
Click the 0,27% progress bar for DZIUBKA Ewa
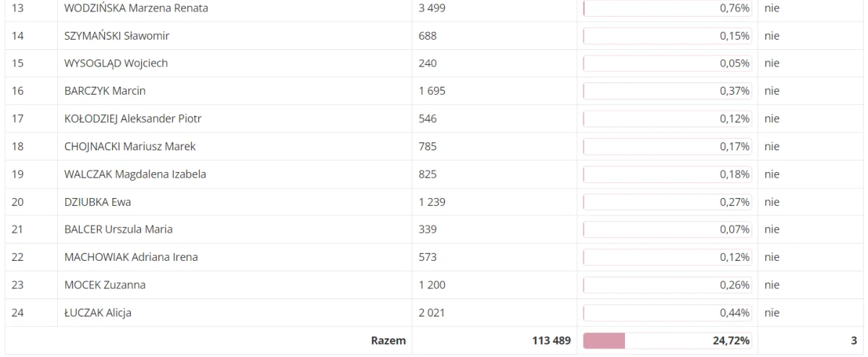668,202
